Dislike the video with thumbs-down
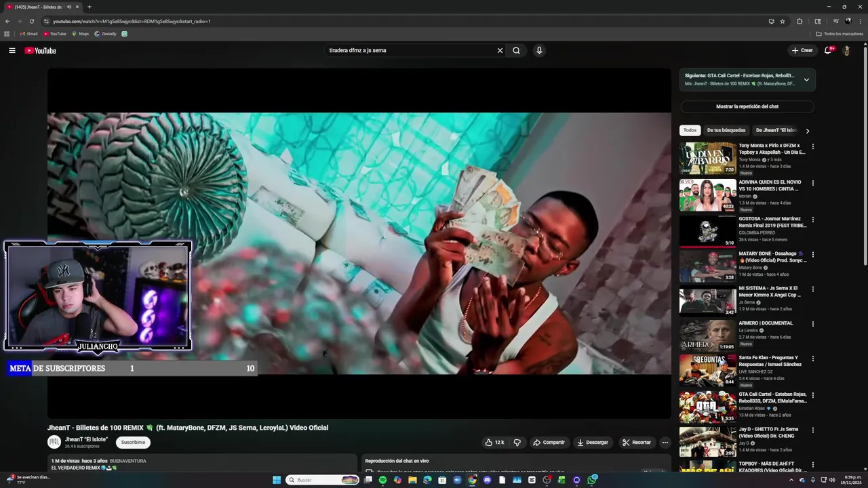868x488 pixels. (517, 443)
